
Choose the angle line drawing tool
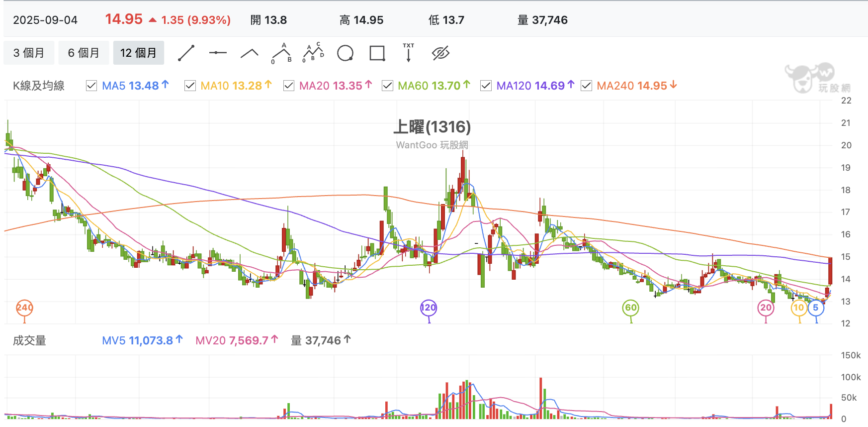coord(250,53)
